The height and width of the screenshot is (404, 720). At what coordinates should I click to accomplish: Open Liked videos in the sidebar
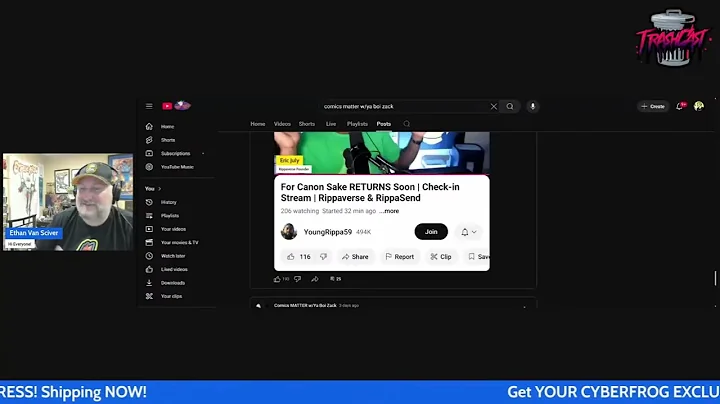click(176, 269)
